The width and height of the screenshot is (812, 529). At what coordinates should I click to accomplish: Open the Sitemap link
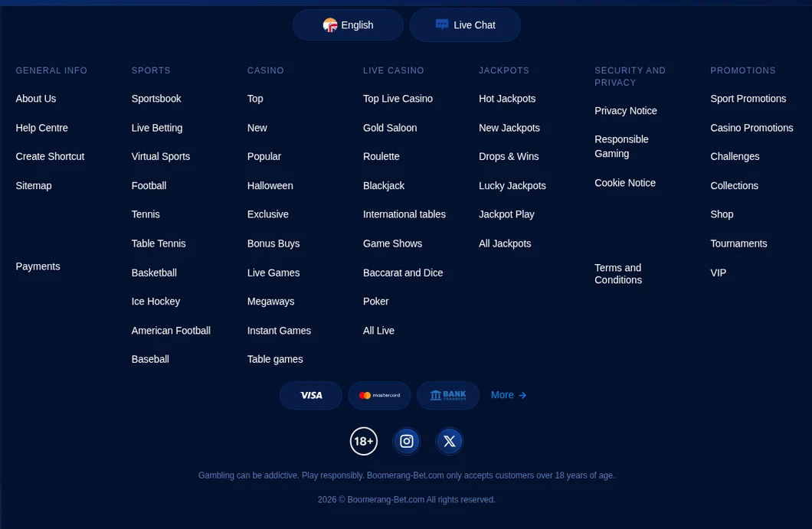pos(34,185)
